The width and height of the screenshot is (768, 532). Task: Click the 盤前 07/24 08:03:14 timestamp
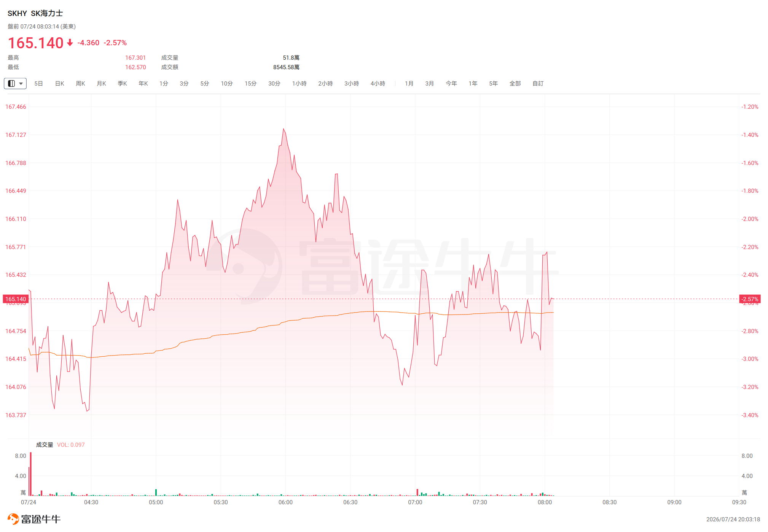click(42, 27)
